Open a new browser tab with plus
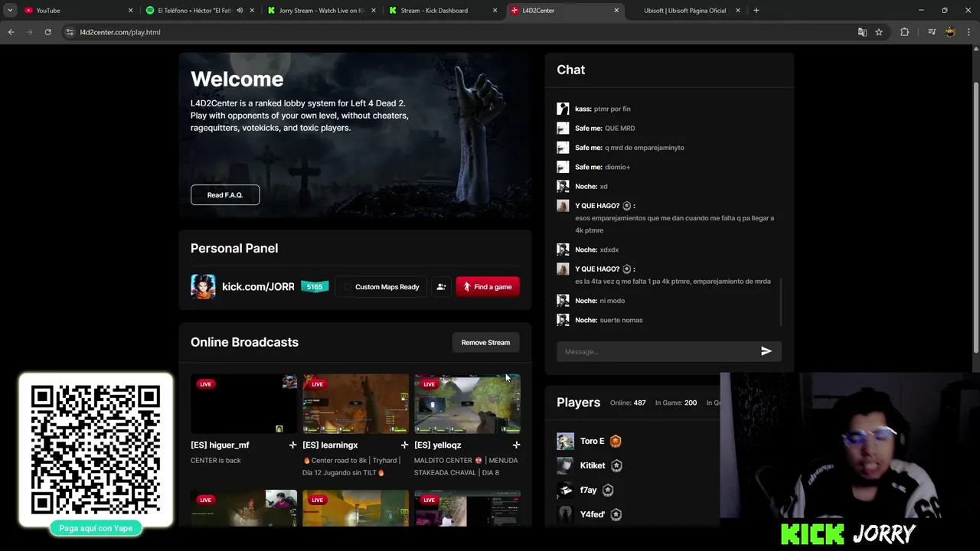This screenshot has width=980, height=551. [756, 11]
